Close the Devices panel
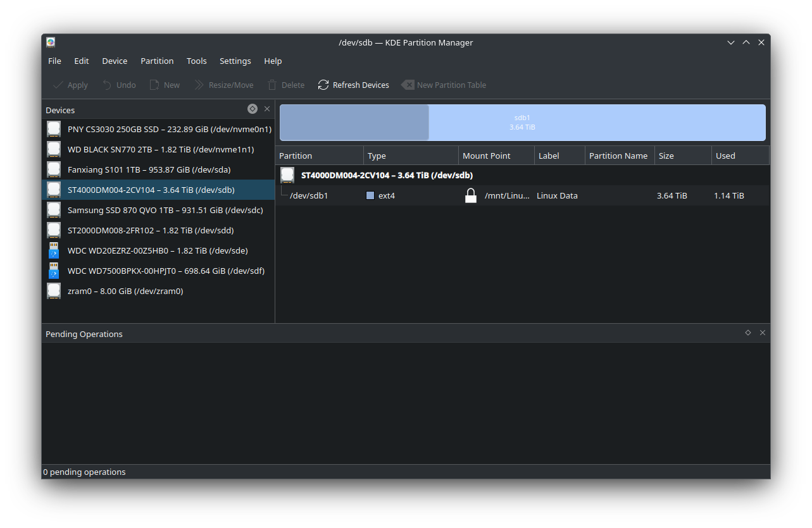This screenshot has width=812, height=528. (267, 109)
